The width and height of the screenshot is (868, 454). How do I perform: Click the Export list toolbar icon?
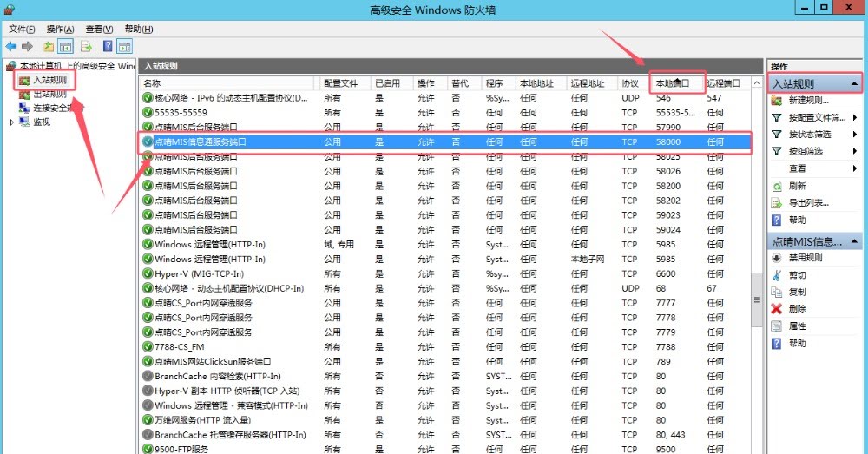(x=87, y=46)
